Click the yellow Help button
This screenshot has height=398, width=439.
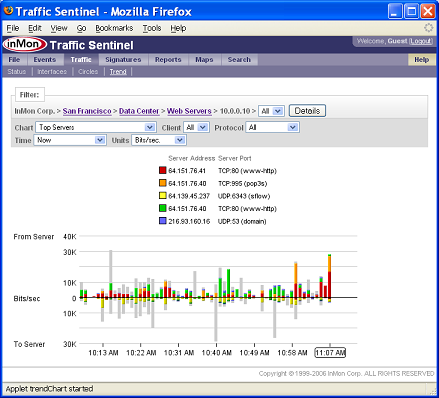click(422, 60)
